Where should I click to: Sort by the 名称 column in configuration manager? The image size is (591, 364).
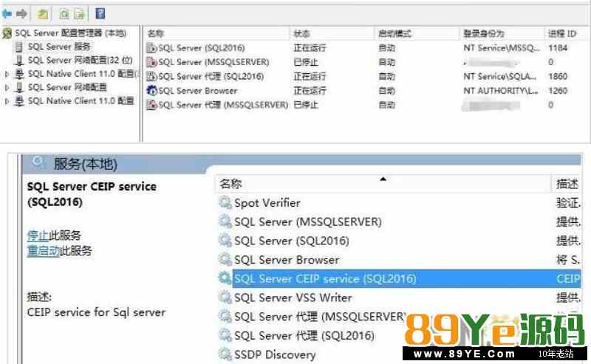[156, 34]
